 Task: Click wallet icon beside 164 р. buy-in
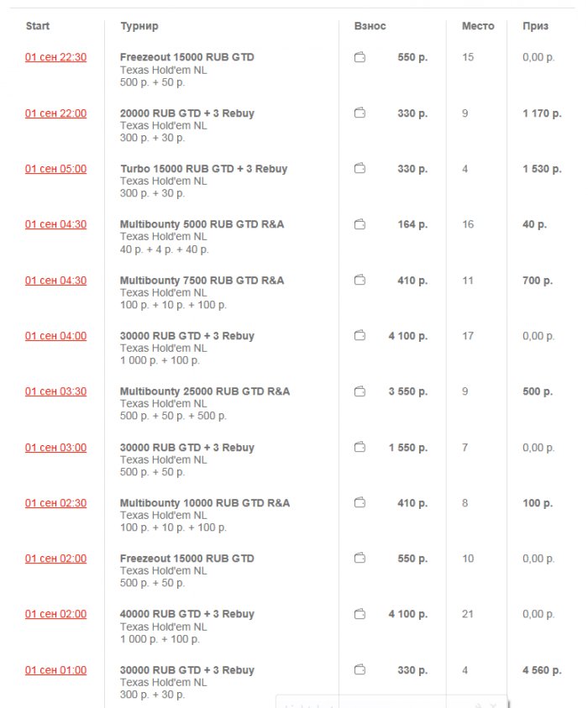pyautogui.click(x=360, y=224)
